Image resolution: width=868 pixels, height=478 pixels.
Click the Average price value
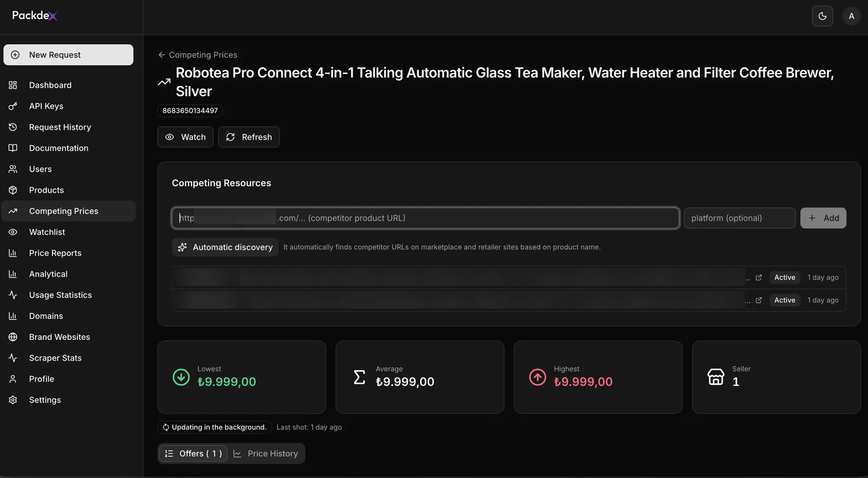(x=405, y=382)
